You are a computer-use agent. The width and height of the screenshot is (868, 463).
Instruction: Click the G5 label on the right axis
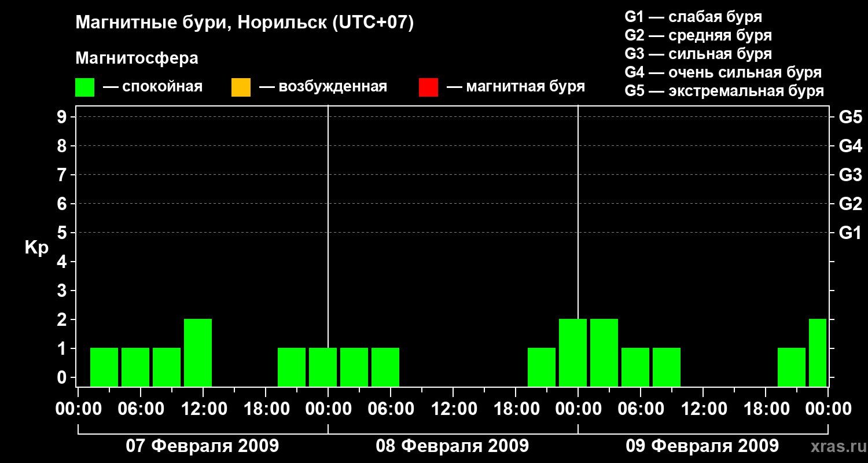(851, 117)
